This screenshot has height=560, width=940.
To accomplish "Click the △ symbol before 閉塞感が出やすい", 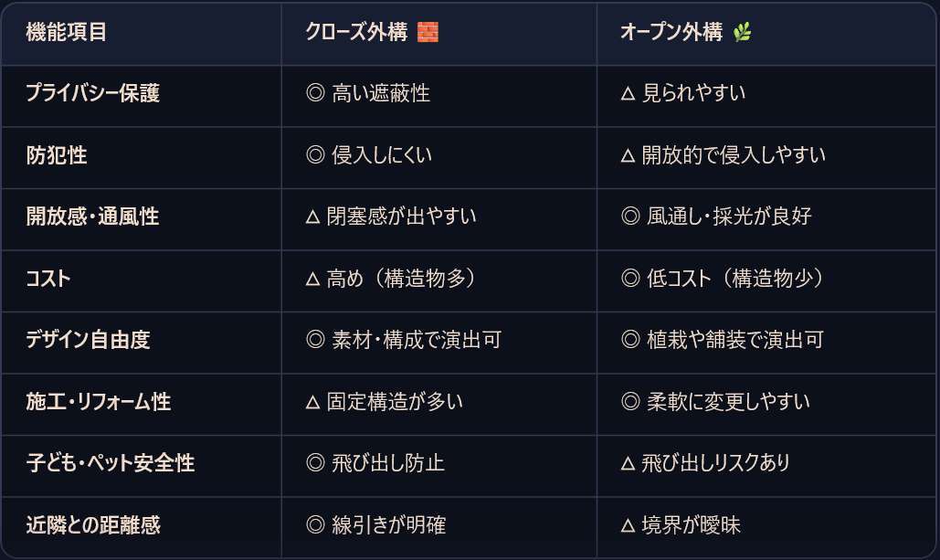I will [x=312, y=217].
